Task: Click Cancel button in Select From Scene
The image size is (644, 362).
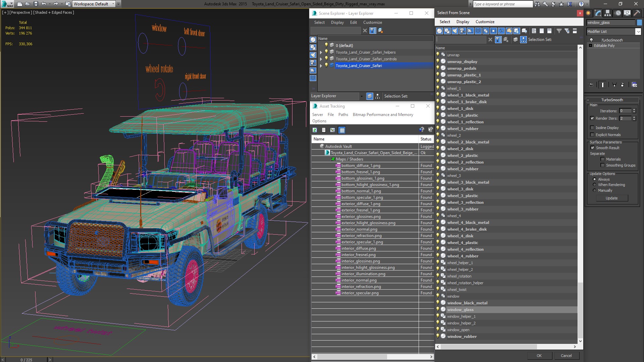Action: pos(566,356)
